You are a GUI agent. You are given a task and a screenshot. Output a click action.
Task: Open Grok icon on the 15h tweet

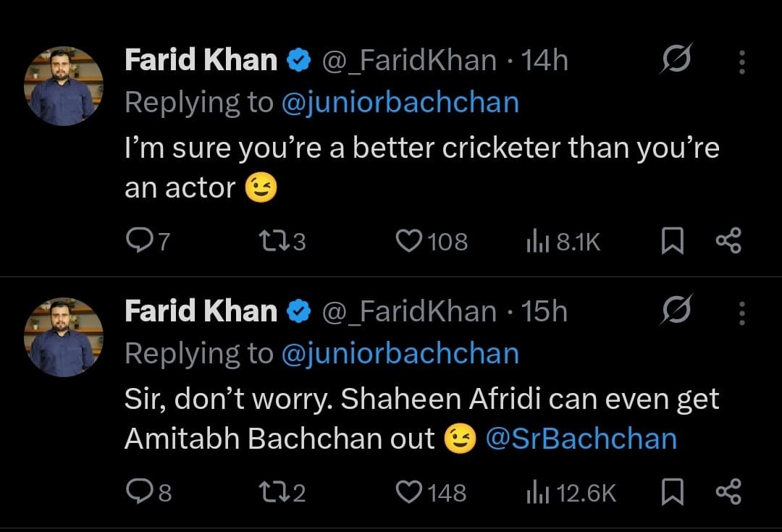point(676,311)
